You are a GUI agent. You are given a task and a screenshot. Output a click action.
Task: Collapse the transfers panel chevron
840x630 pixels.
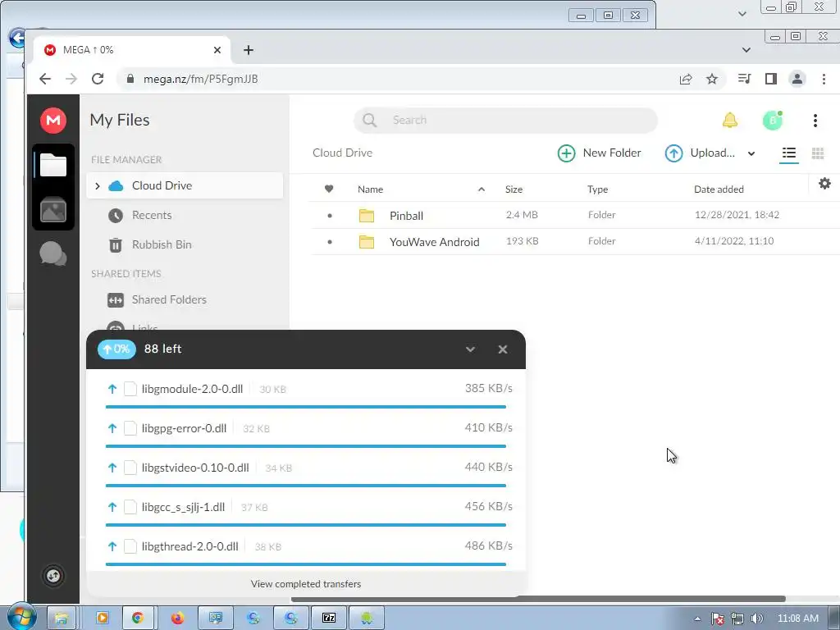[x=470, y=349]
